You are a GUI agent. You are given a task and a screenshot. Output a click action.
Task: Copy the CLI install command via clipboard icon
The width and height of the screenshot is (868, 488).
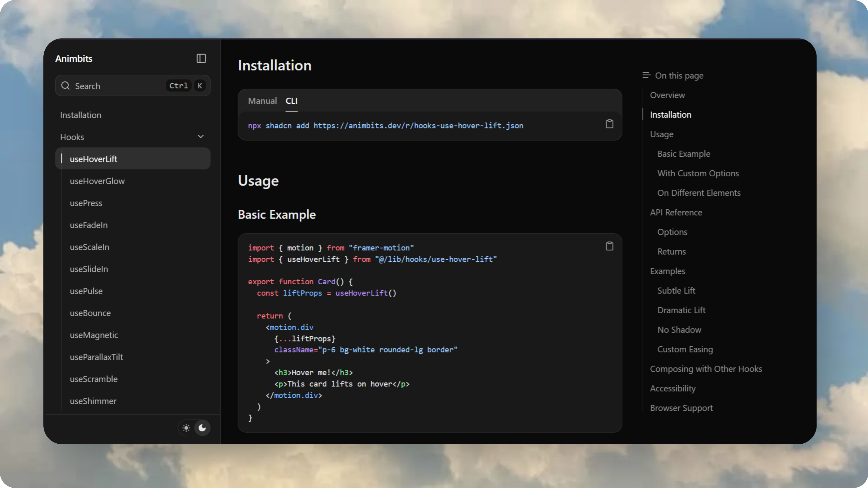609,124
